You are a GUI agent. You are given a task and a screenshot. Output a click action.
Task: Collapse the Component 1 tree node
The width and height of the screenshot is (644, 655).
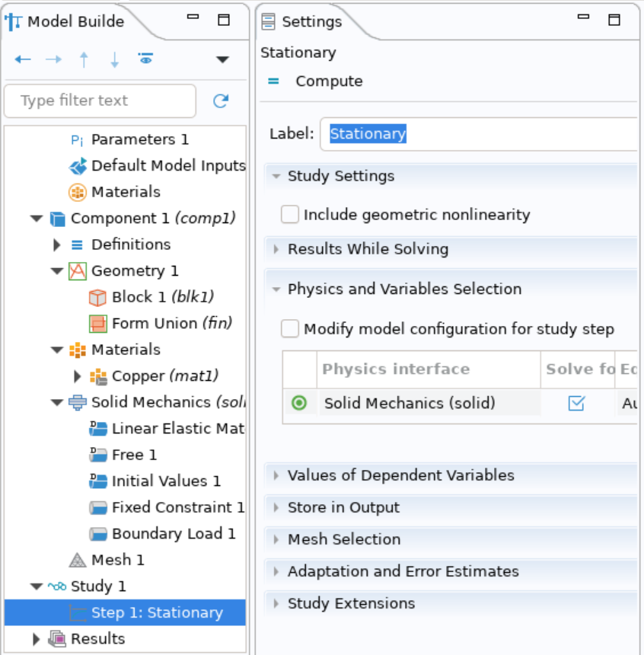coord(35,218)
